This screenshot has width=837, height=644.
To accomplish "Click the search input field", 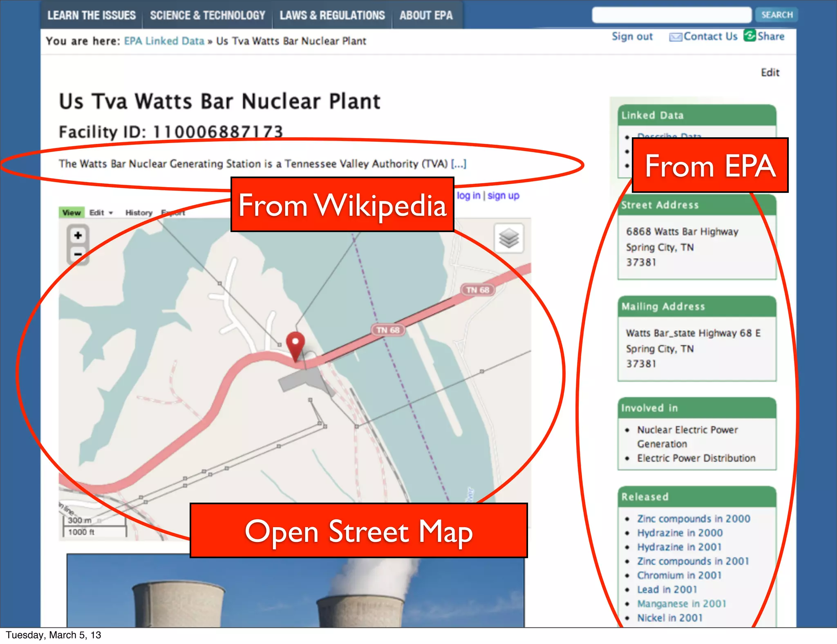I will coord(671,15).
